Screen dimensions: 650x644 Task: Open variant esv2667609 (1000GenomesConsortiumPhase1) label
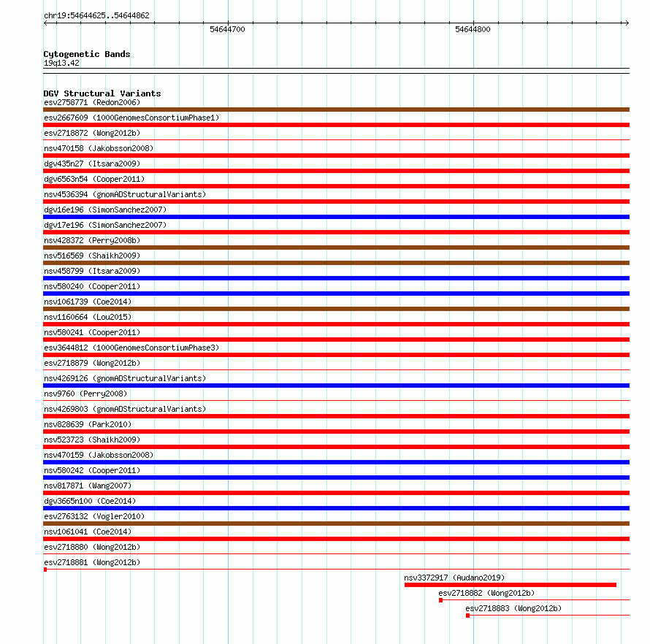pos(131,118)
